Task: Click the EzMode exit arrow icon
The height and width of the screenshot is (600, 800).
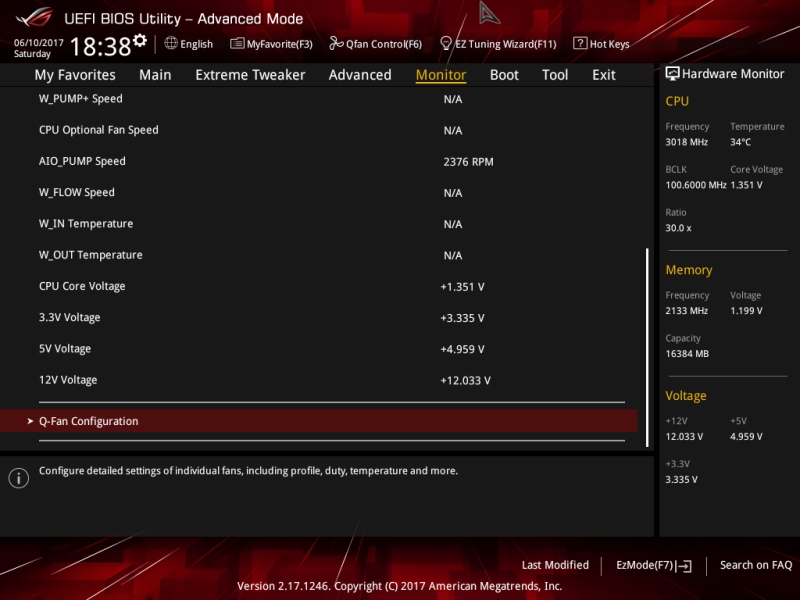Action: (x=684, y=565)
